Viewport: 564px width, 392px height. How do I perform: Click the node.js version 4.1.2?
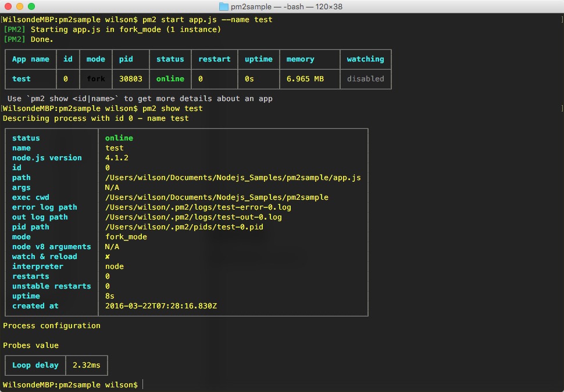[x=117, y=158]
